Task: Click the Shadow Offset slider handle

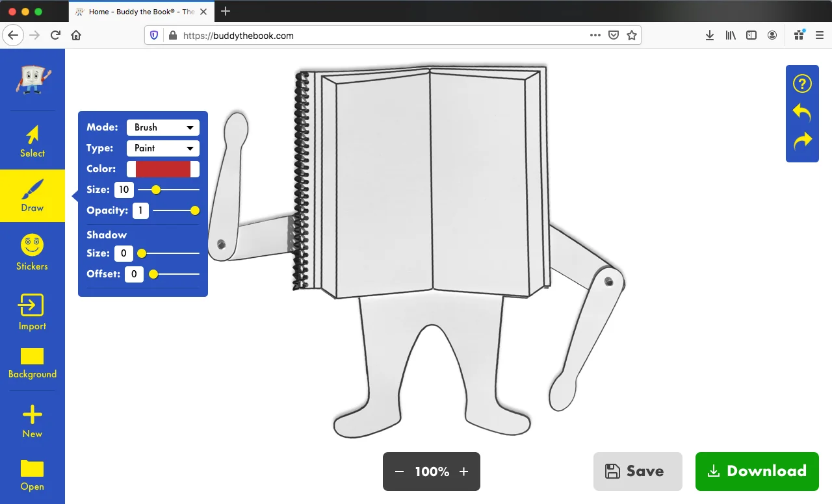Action: [153, 274]
